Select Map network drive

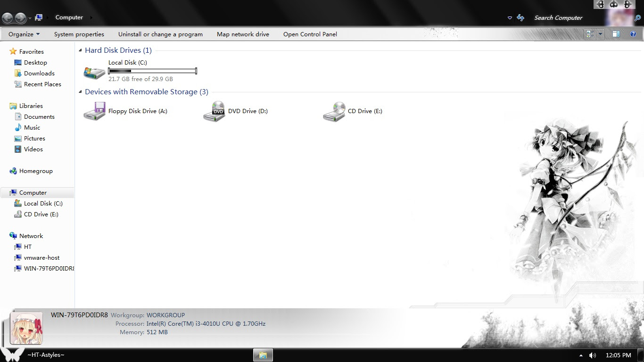[x=243, y=34]
